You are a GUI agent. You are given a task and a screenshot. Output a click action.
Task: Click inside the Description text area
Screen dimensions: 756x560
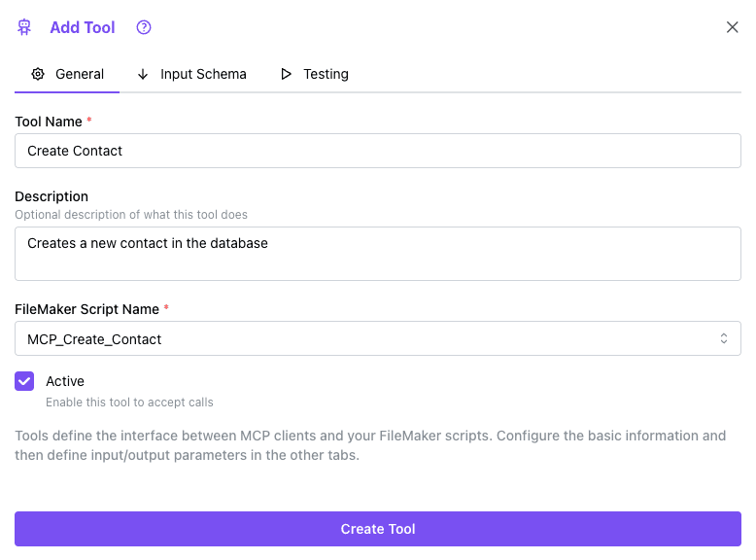coord(377,254)
